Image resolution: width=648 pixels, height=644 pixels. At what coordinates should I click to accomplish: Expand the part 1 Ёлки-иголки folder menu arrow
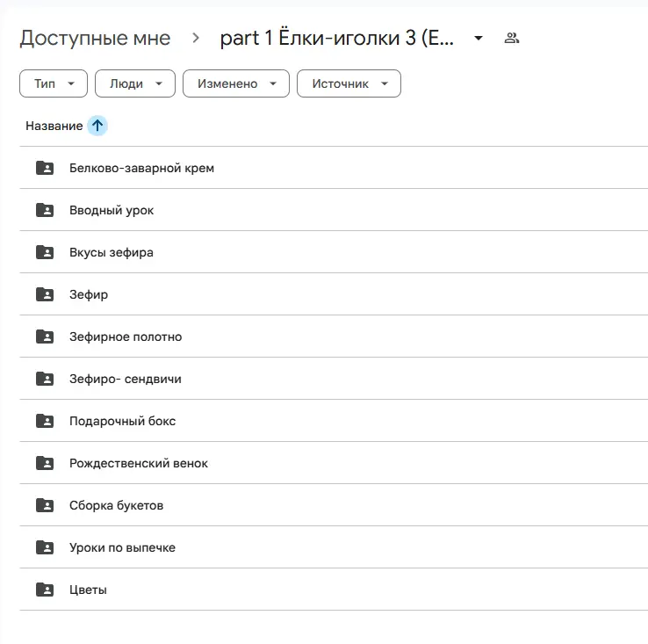[479, 39]
